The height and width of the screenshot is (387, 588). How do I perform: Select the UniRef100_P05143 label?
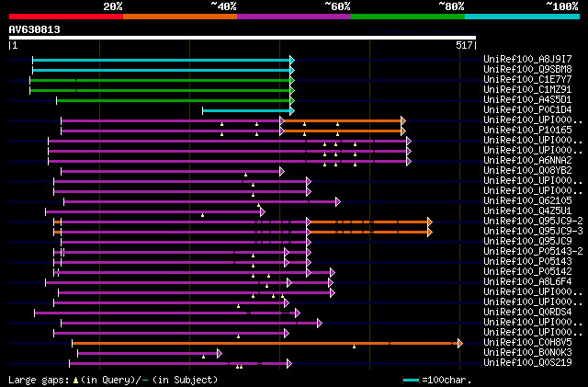[527, 262]
